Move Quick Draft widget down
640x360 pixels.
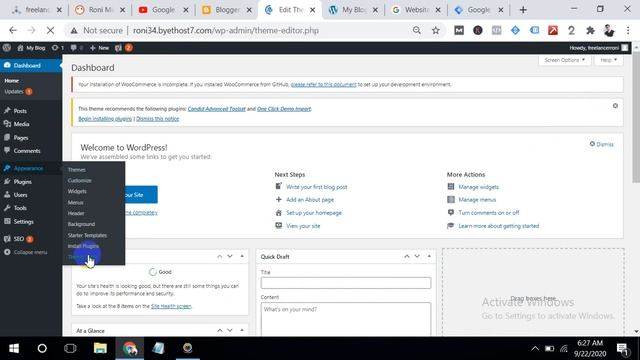point(417,256)
